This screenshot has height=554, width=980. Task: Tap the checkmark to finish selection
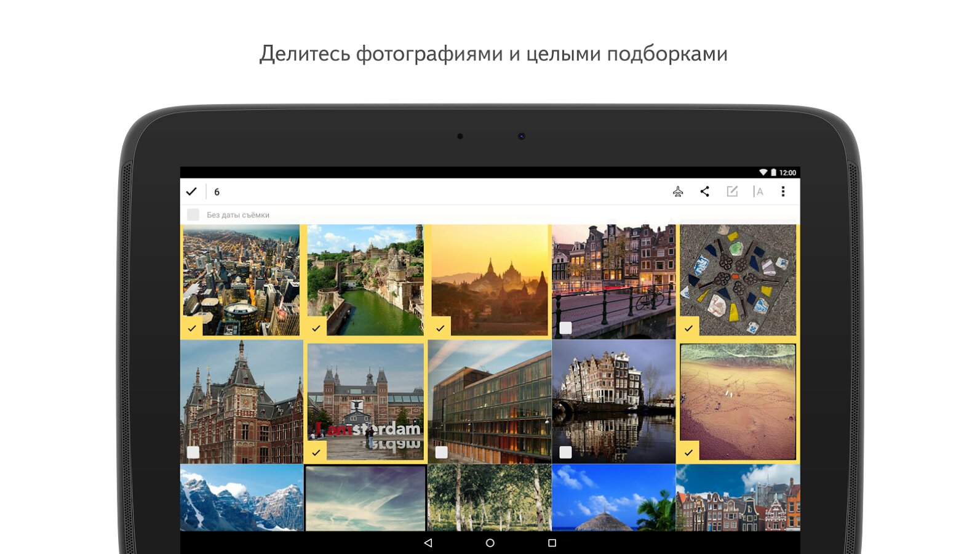click(x=191, y=192)
